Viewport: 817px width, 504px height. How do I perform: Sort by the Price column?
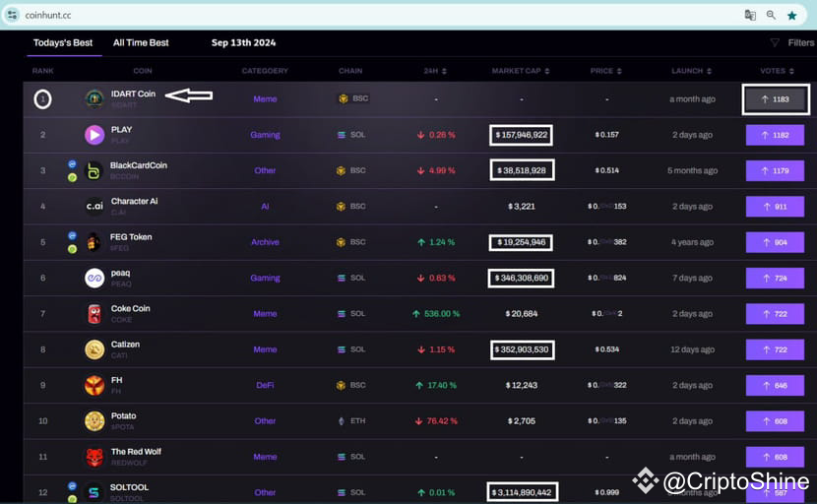pyautogui.click(x=606, y=71)
